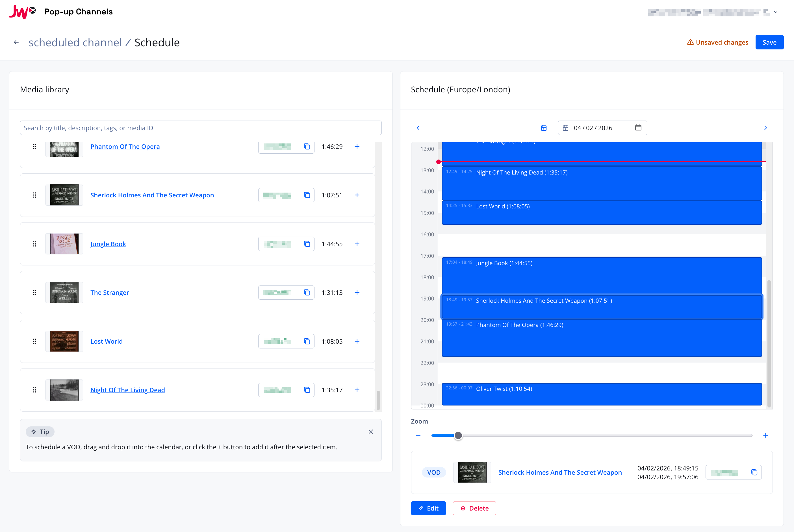Add Night Of The Living Dead to schedule

pos(357,390)
